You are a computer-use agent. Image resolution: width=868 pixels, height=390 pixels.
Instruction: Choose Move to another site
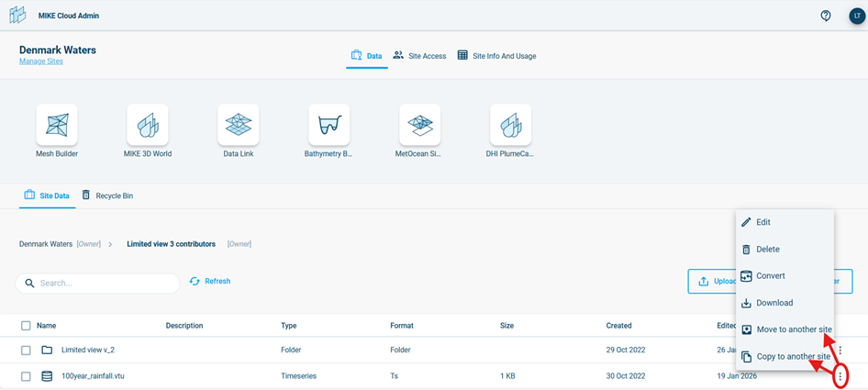794,329
